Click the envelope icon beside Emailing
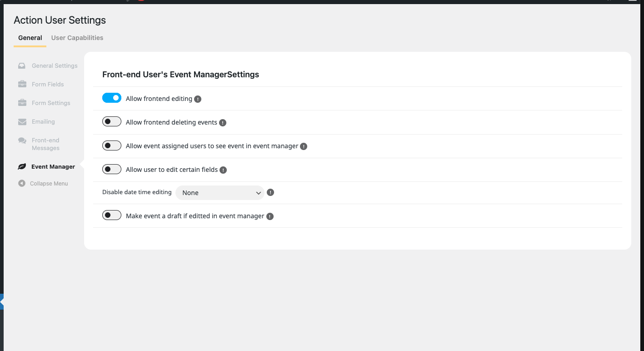 [22, 122]
